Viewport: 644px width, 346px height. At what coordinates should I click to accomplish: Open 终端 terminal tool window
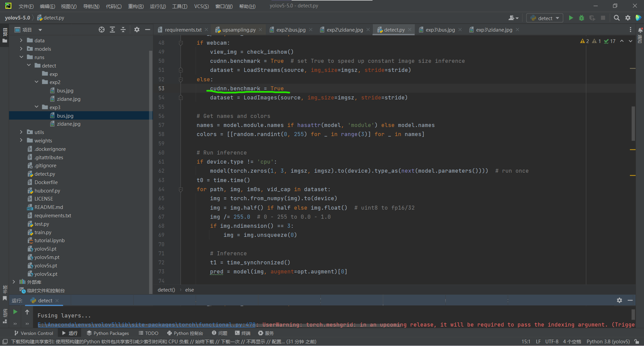pyautogui.click(x=243, y=333)
